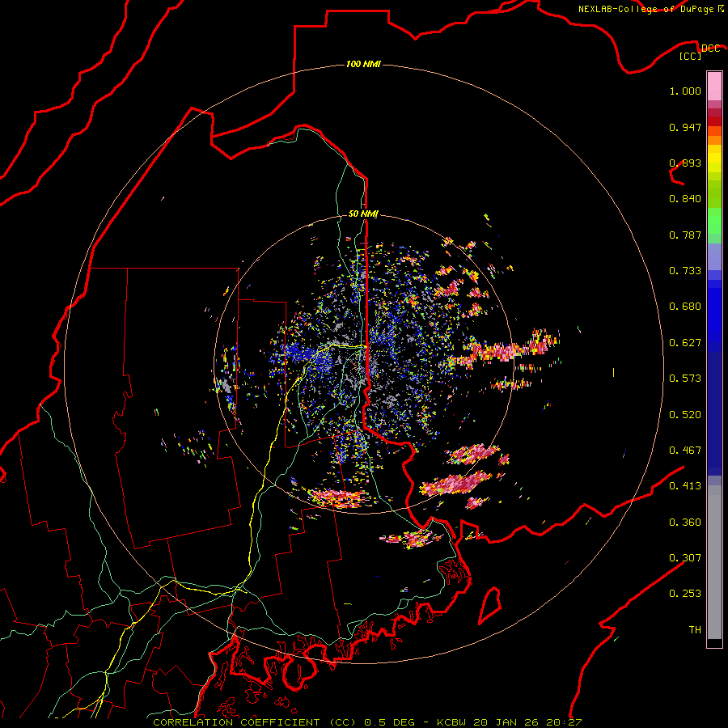Click the 0.520 legend value
728x728 pixels.
(685, 415)
